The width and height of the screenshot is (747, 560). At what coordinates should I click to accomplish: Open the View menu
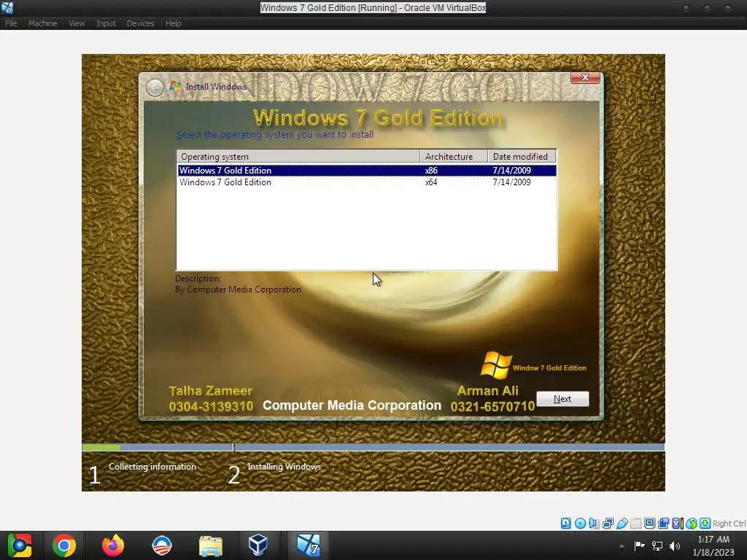click(x=76, y=23)
